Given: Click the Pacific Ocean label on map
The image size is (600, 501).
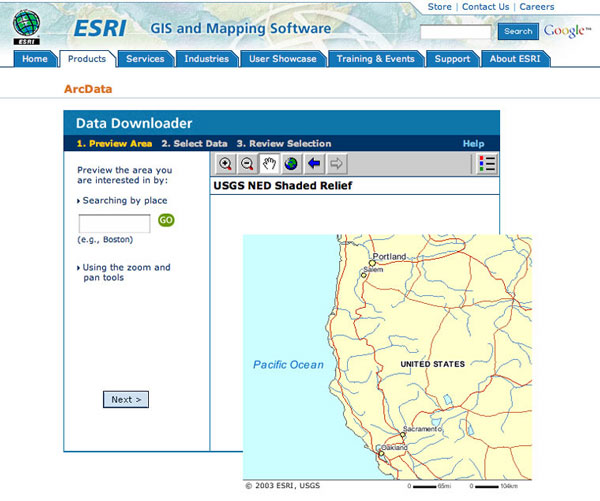Looking at the screenshot, I should (289, 365).
